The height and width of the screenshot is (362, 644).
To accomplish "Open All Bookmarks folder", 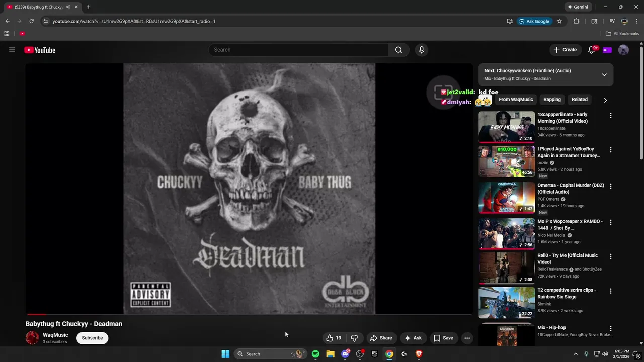I will point(622,34).
